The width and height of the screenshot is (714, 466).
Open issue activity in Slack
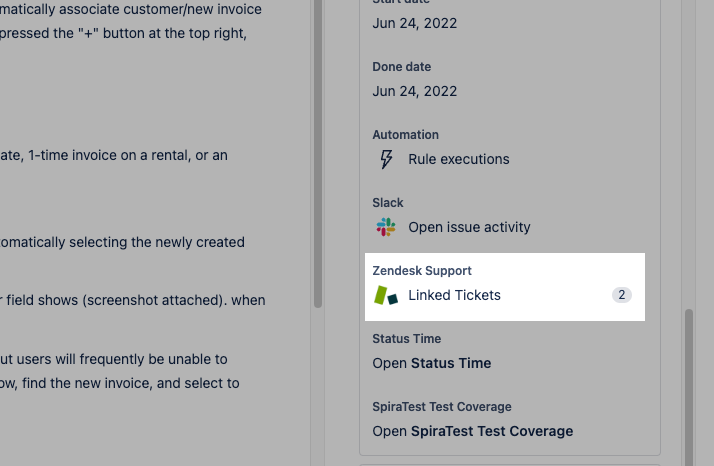click(469, 227)
